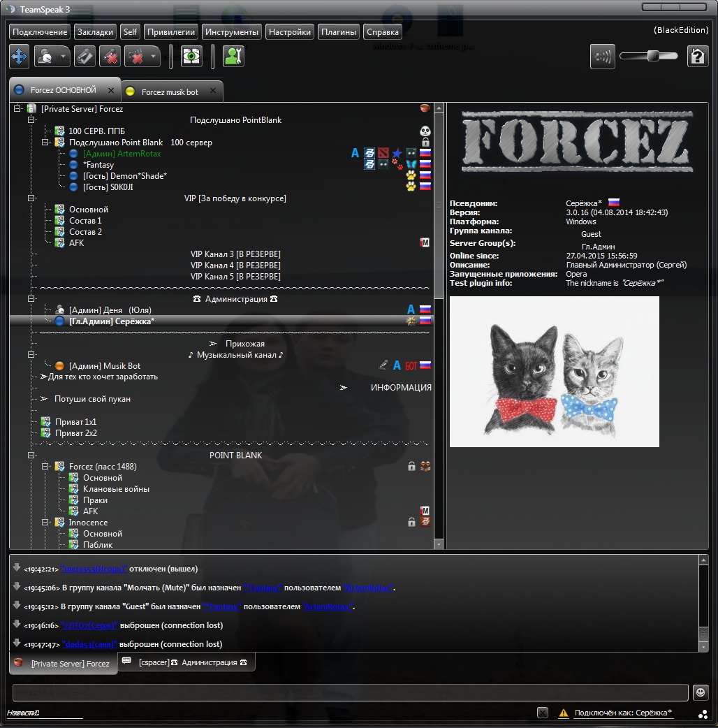Click the disconnect red X toolbar icon
This screenshot has height=728, width=718.
point(85,57)
